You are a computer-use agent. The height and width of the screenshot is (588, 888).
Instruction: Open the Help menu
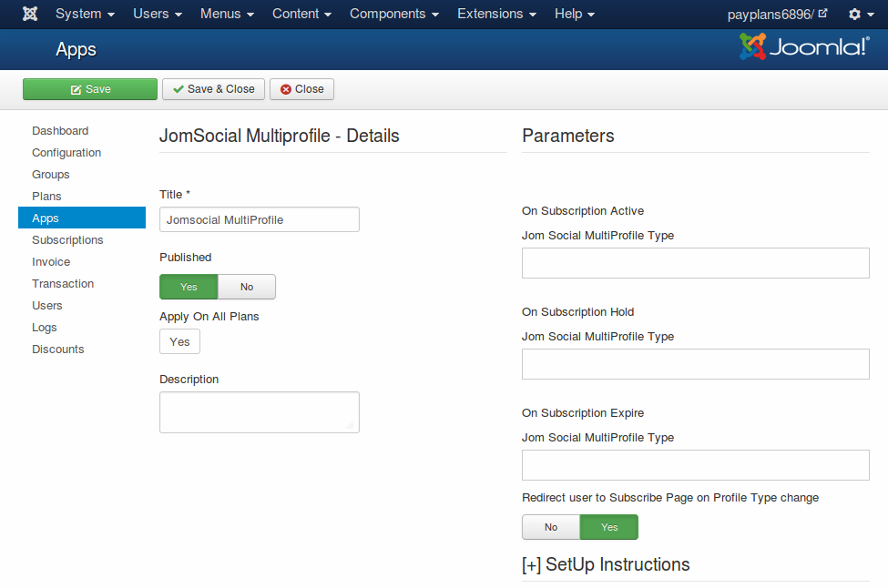coord(575,14)
